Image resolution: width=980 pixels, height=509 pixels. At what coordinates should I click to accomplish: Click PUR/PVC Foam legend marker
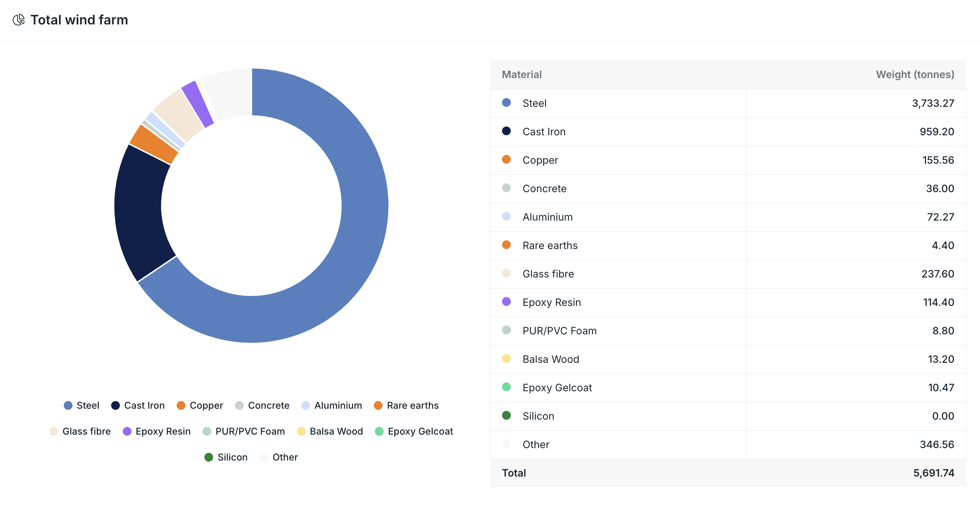tap(207, 431)
